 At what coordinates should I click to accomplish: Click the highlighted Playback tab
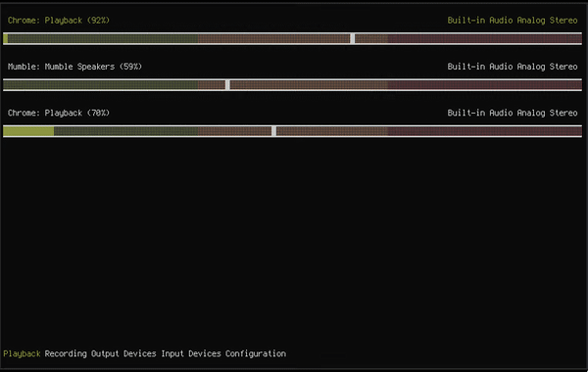point(22,353)
